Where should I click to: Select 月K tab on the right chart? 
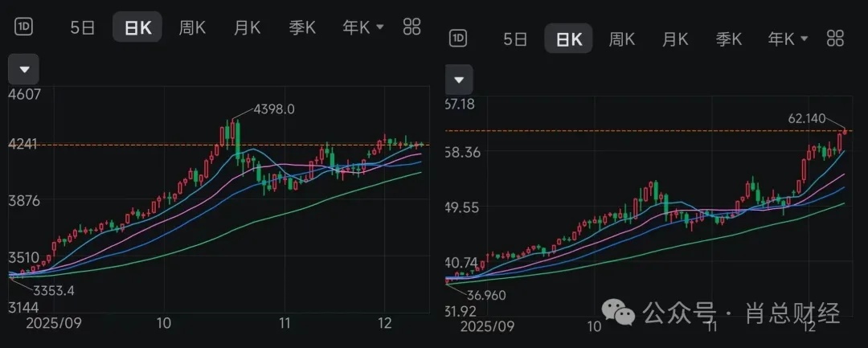point(675,38)
